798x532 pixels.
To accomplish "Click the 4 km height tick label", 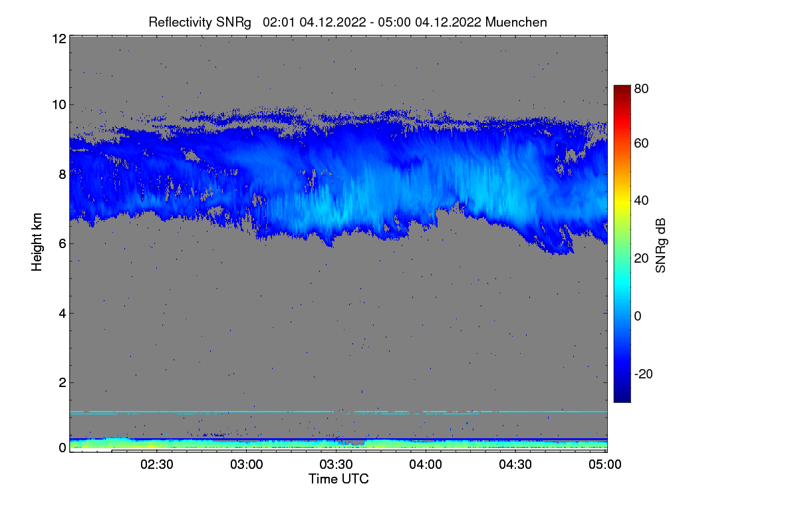I will click(x=63, y=313).
